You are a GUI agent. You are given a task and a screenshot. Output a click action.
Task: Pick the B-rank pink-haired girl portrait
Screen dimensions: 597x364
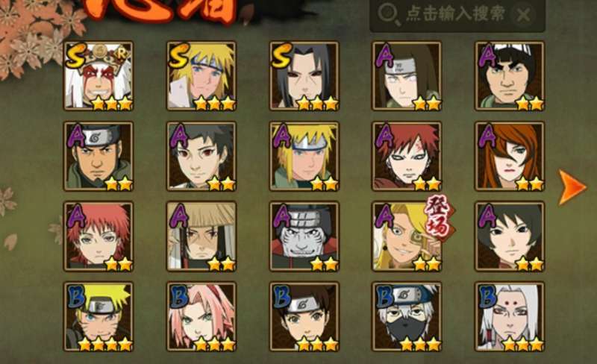pos(201,317)
